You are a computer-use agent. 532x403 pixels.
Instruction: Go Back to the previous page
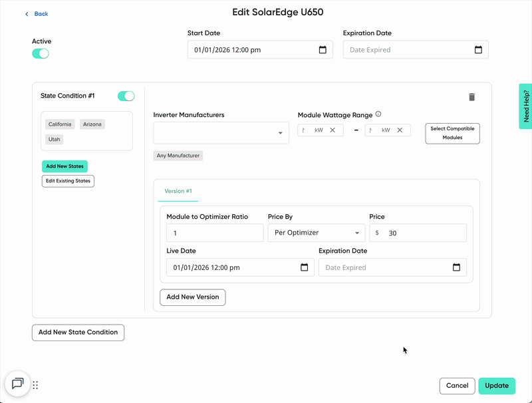coord(37,14)
